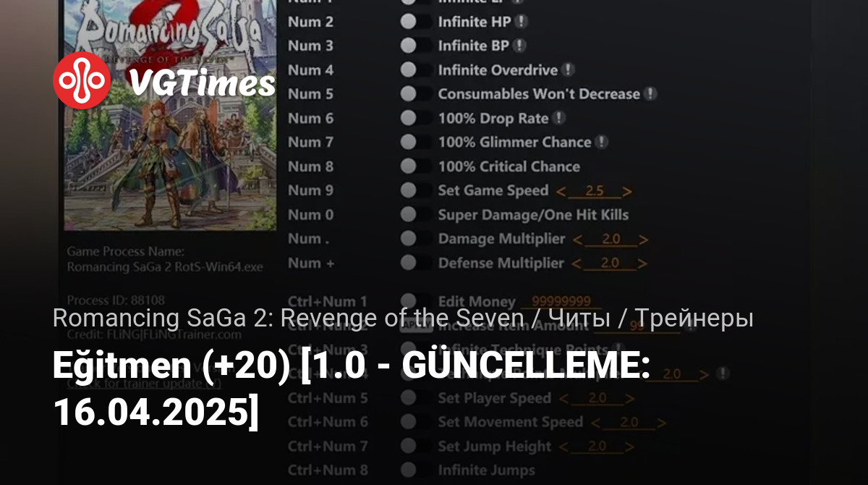Click info icon after Consumables Won't Decrease
Image resolution: width=868 pixels, height=485 pixels.
[650, 93]
